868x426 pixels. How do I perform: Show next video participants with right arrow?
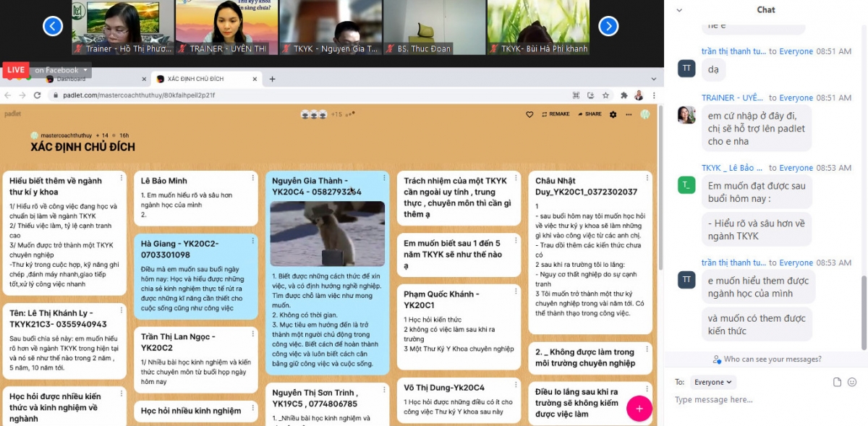tap(608, 27)
